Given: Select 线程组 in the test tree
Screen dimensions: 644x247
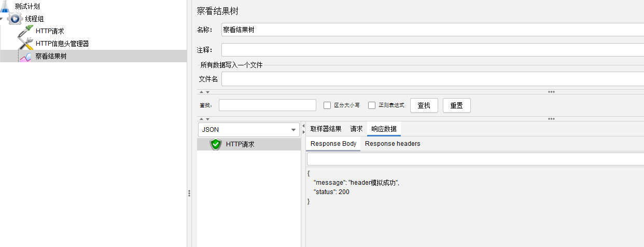Looking at the screenshot, I should tap(34, 19).
